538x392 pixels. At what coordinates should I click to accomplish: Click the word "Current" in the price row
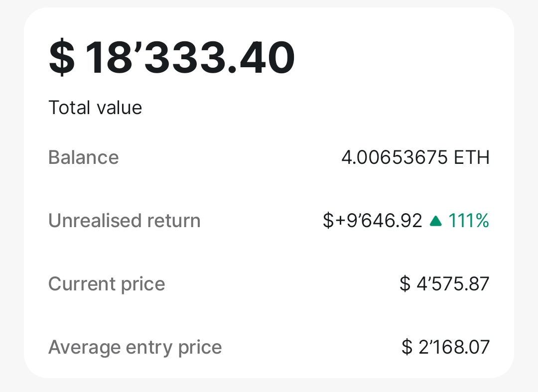[77, 284]
